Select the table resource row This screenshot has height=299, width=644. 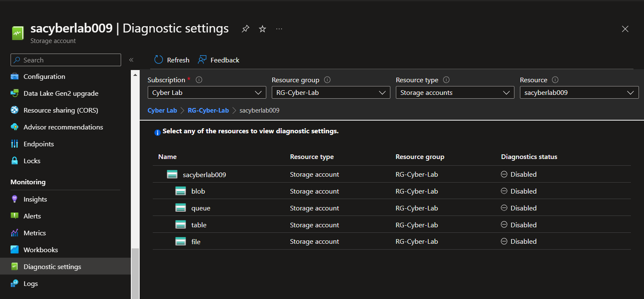point(392,225)
